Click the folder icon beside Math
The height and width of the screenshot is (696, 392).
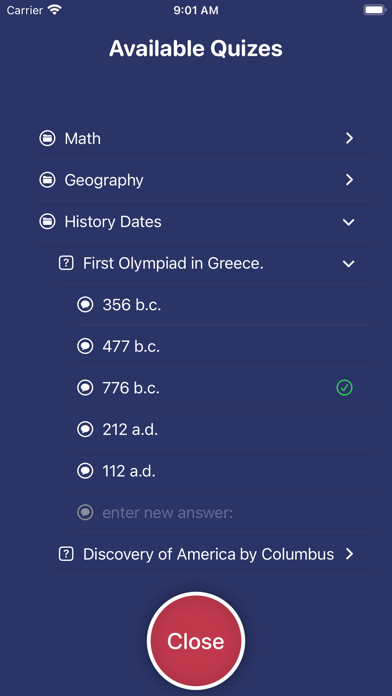tap(47, 138)
